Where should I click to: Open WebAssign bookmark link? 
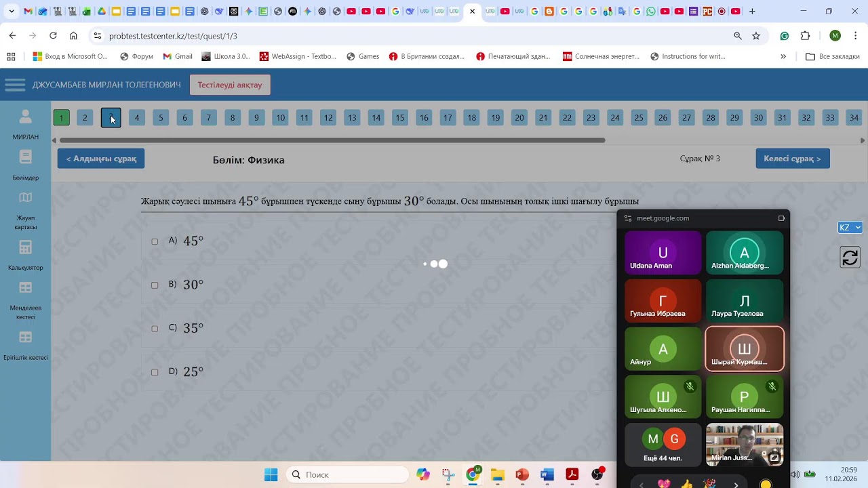pyautogui.click(x=298, y=56)
